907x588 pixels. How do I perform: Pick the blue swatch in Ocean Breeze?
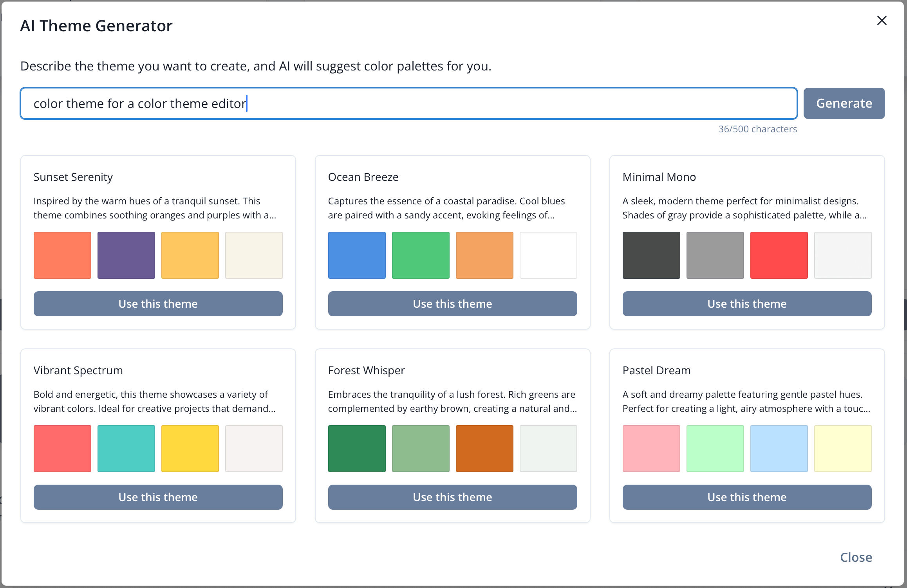357,255
